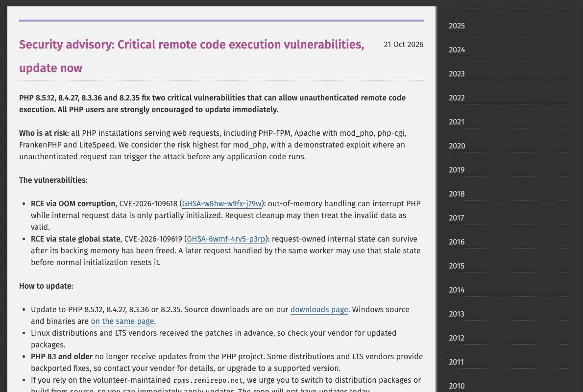Viewport: 583px width, 392px height.
Task: Click 'RCE via OOM corruption' bold text
Action: [73, 204]
